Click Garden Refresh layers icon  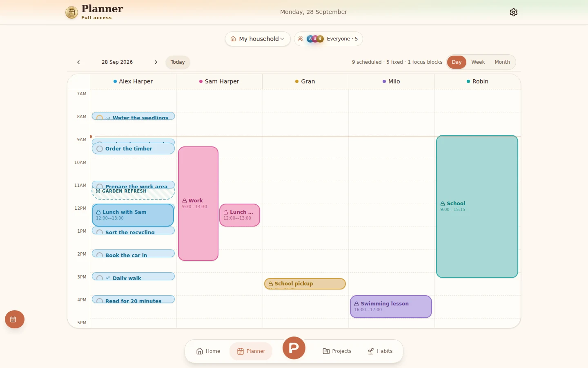98,191
